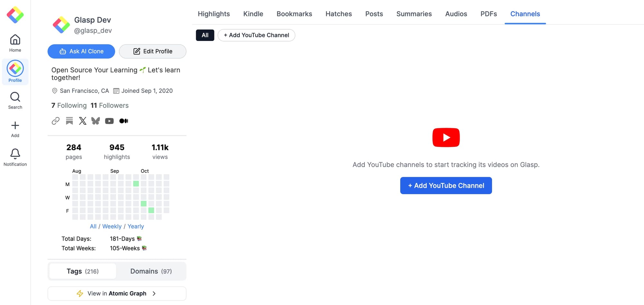Show the Yearly activity view

(x=136, y=226)
